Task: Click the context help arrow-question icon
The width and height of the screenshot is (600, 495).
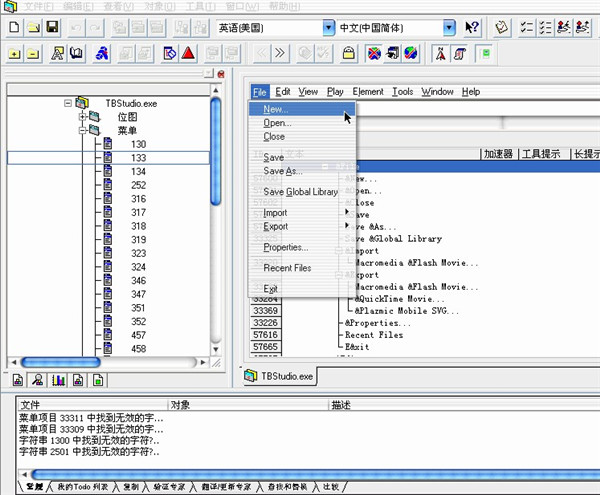Action: [x=472, y=27]
